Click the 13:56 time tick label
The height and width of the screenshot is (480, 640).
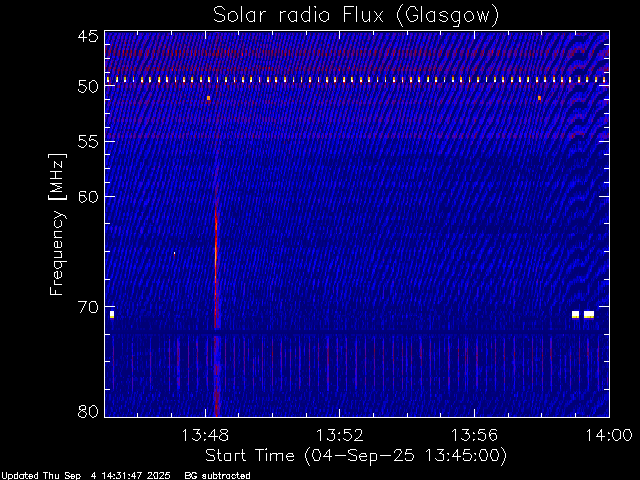tap(474, 435)
